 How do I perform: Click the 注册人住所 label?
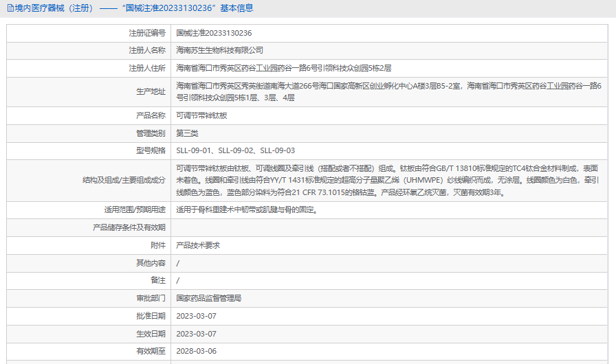coord(147,68)
